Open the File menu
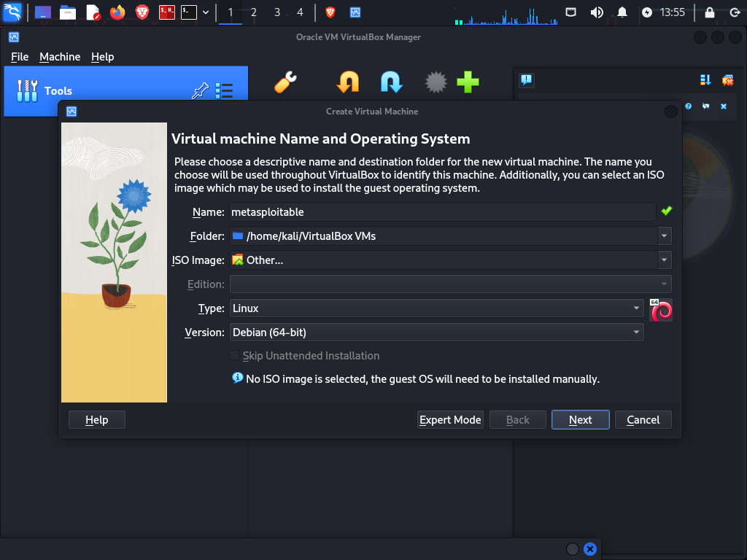747x560 pixels. tap(20, 57)
